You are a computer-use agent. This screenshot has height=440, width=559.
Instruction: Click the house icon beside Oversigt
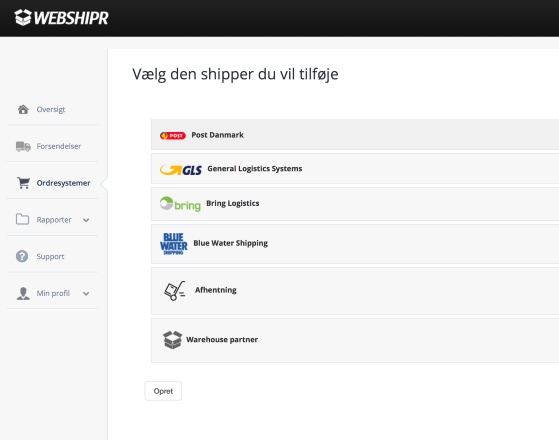[23, 109]
